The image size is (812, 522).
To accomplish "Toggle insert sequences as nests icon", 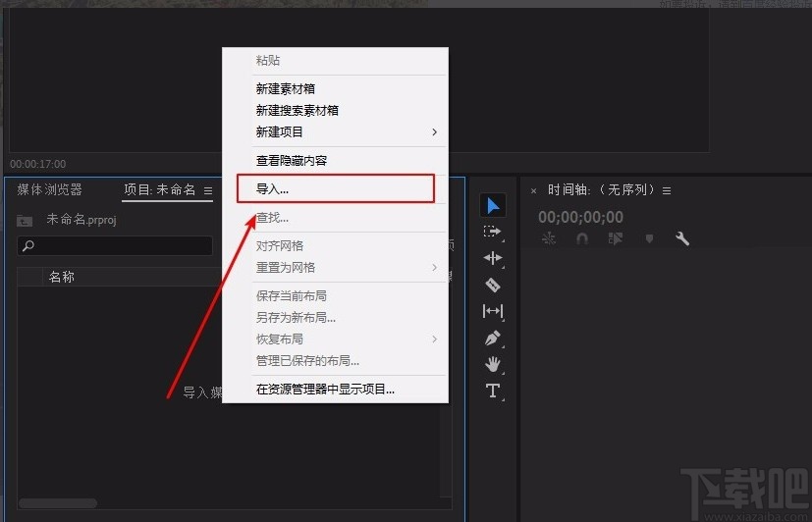I will (549, 238).
